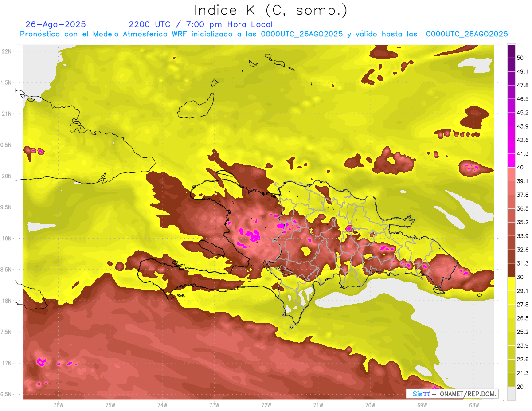Click the color bar label '22.6'
Image resolution: width=532 pixels, height=411 pixels.
click(x=522, y=360)
